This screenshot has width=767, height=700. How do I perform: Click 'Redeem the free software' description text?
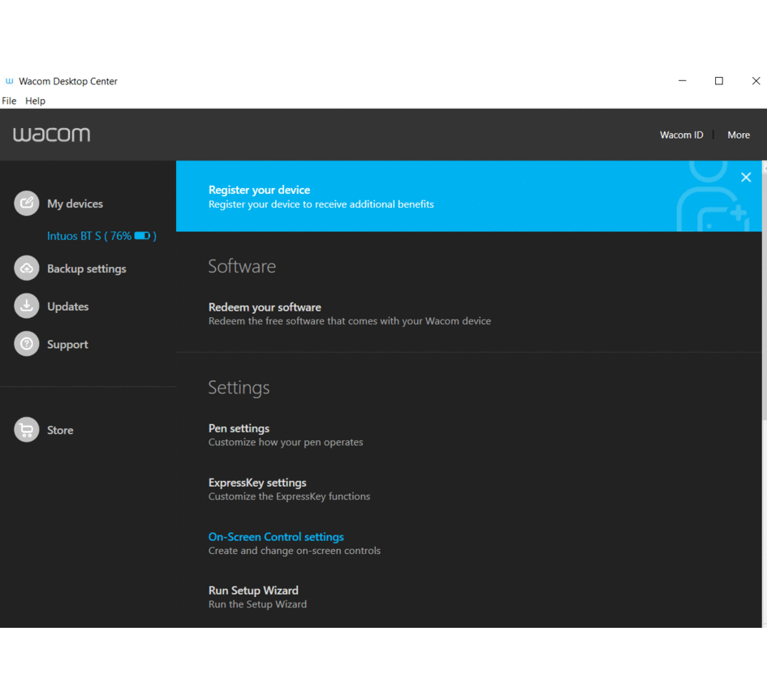[x=349, y=320]
